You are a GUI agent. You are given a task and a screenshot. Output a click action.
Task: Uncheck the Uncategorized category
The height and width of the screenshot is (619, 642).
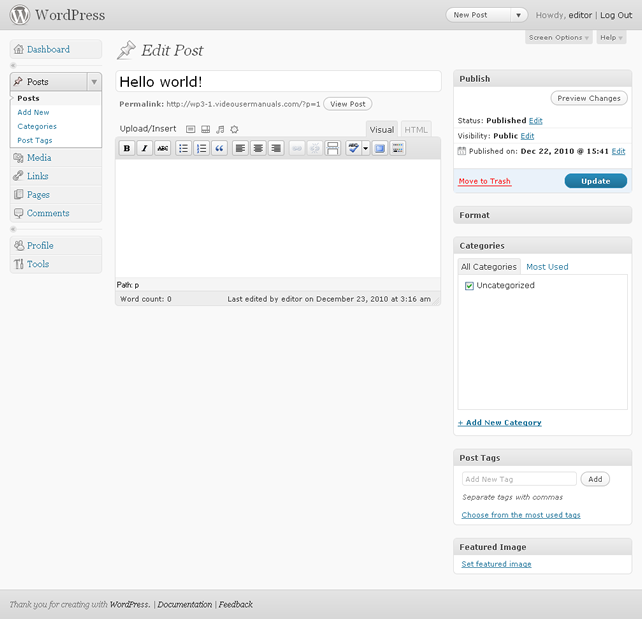[x=469, y=286]
